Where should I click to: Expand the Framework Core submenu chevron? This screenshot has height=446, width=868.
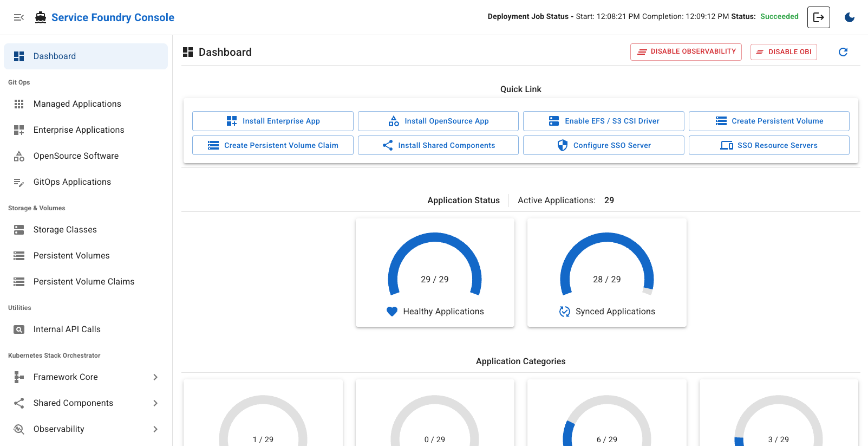[x=155, y=377]
